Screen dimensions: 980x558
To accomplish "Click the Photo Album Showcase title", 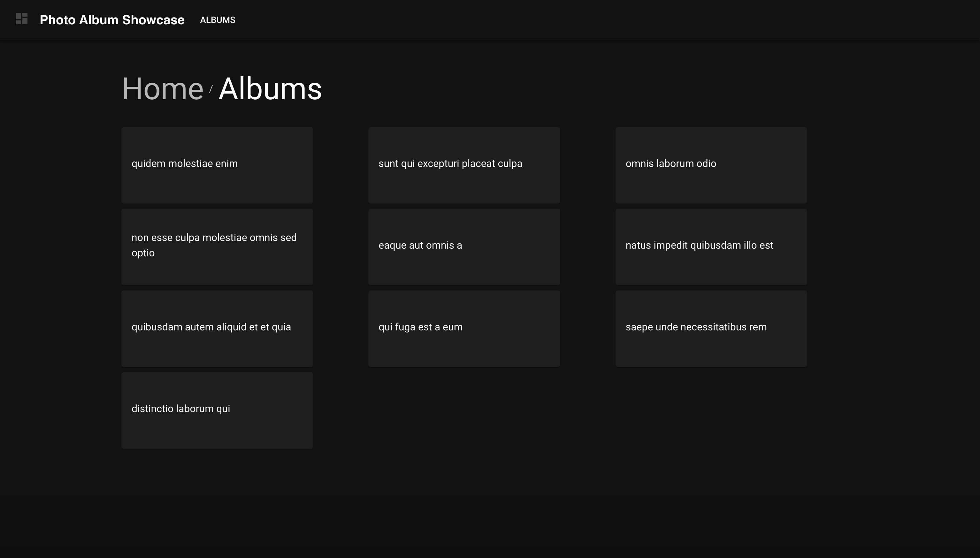I will click(112, 20).
